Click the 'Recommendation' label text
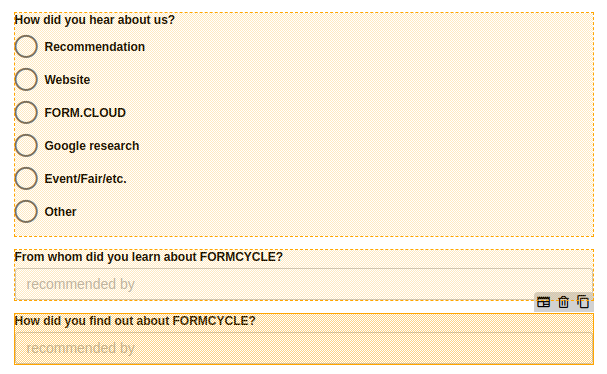The width and height of the screenshot is (607, 374). tap(94, 47)
